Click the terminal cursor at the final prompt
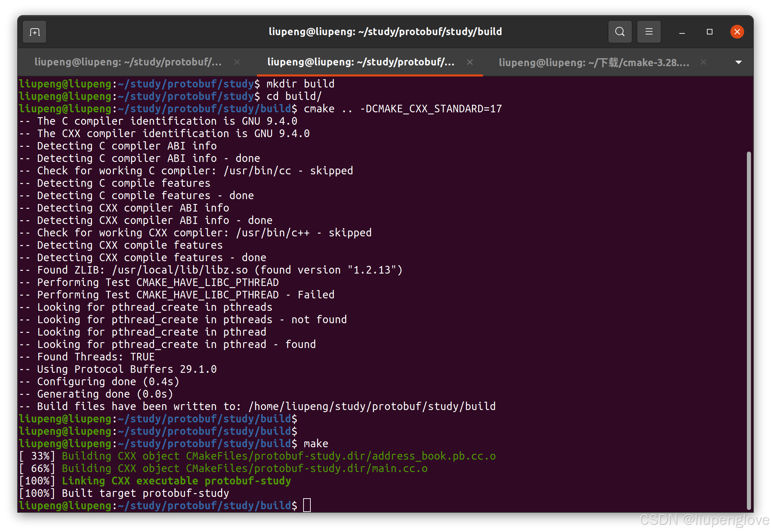This screenshot has width=771, height=532. 307,505
